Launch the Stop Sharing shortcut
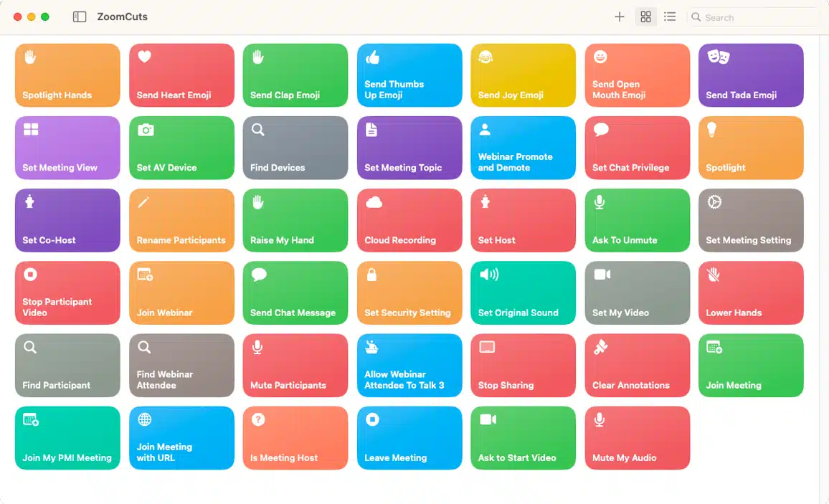The image size is (829, 504). (523, 365)
